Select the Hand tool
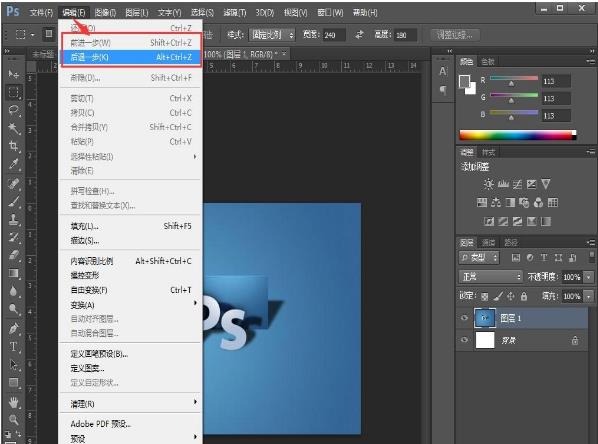 pos(14,402)
